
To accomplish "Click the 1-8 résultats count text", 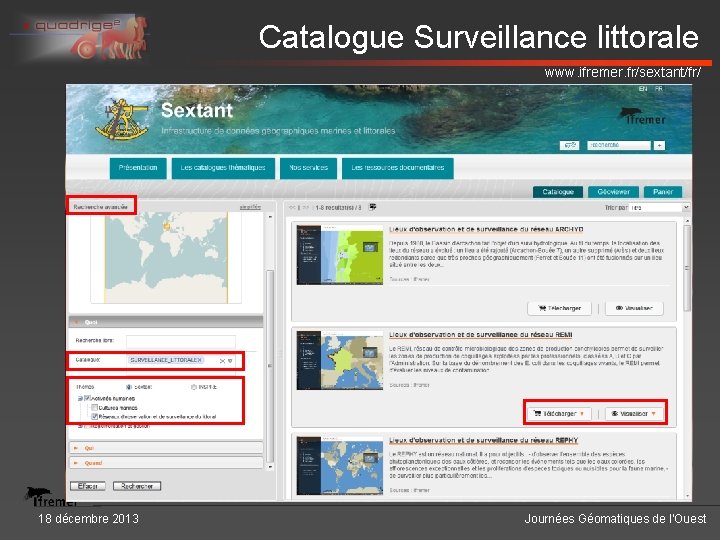I will [338, 208].
